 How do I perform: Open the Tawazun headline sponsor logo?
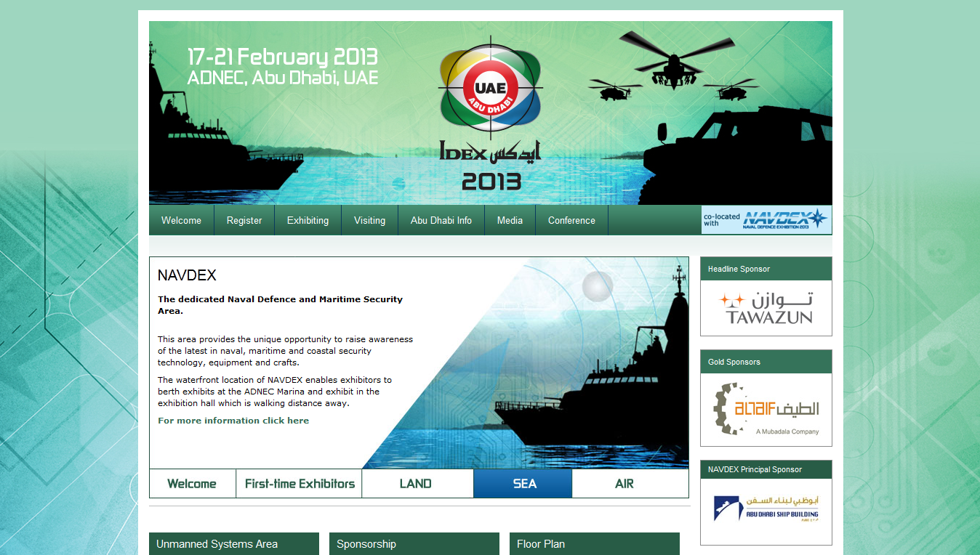[x=766, y=308]
